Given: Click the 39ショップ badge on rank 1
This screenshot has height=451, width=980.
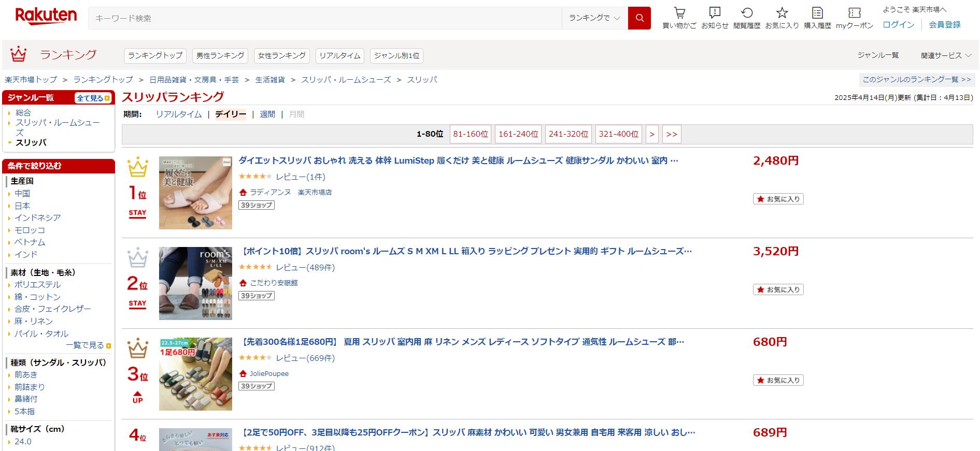Looking at the screenshot, I should pyautogui.click(x=257, y=205).
